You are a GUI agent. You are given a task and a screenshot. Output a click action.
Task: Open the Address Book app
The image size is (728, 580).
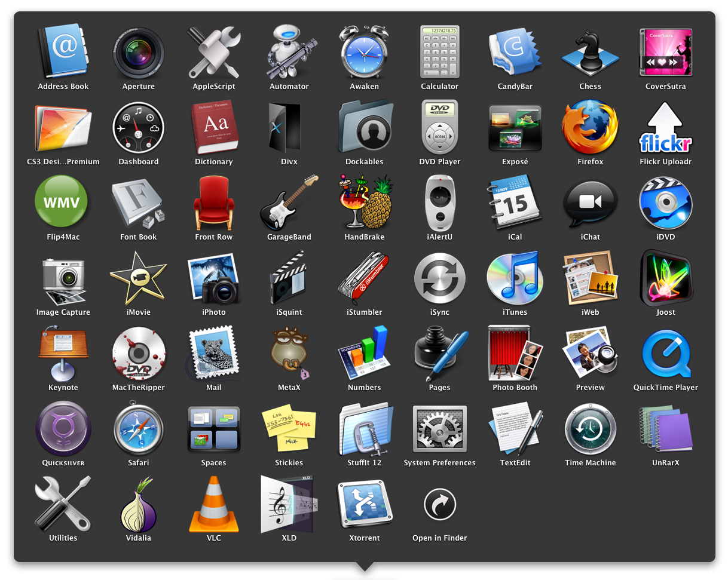63,52
